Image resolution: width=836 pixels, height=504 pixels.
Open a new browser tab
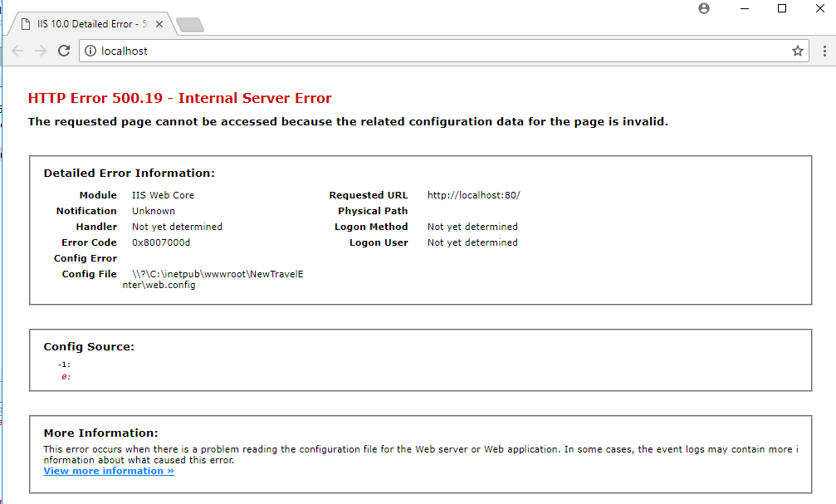[x=190, y=25]
